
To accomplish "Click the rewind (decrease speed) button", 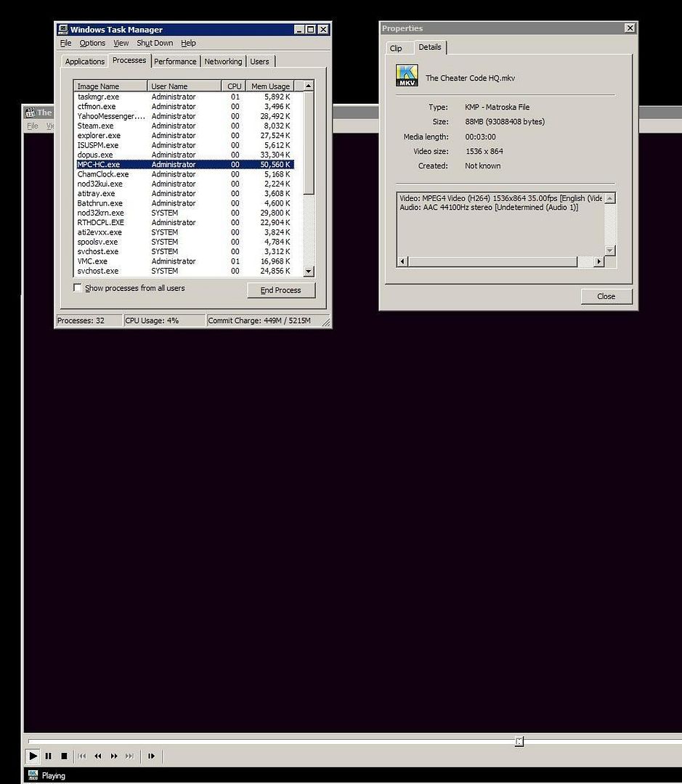I will [98, 756].
